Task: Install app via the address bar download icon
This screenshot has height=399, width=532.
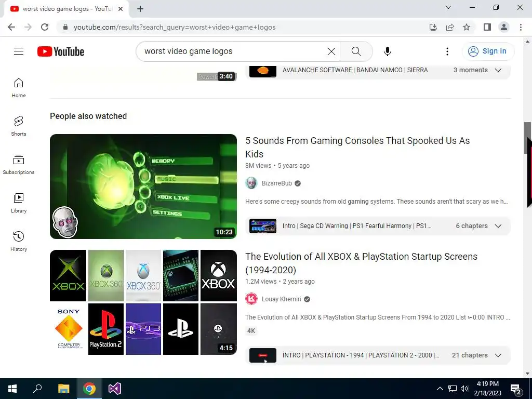Action: click(x=433, y=27)
